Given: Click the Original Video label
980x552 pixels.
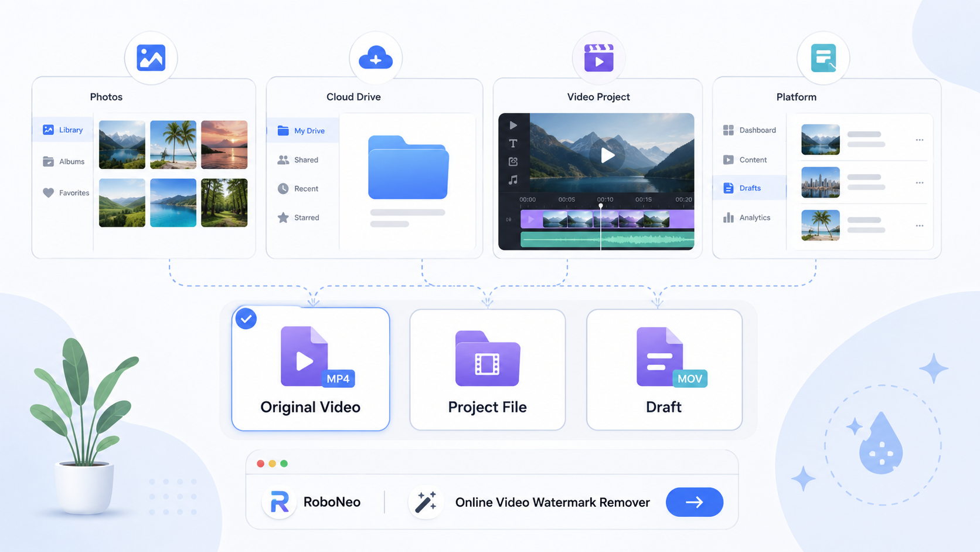Looking at the screenshot, I should tap(310, 407).
